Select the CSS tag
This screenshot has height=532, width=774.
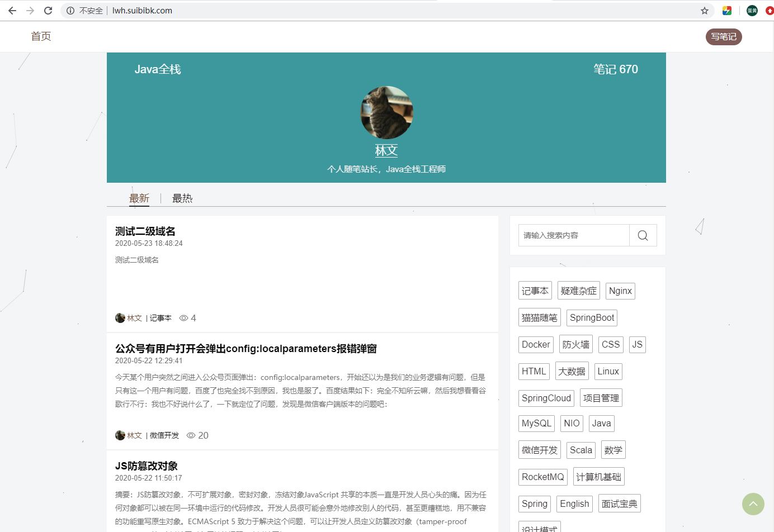point(611,344)
